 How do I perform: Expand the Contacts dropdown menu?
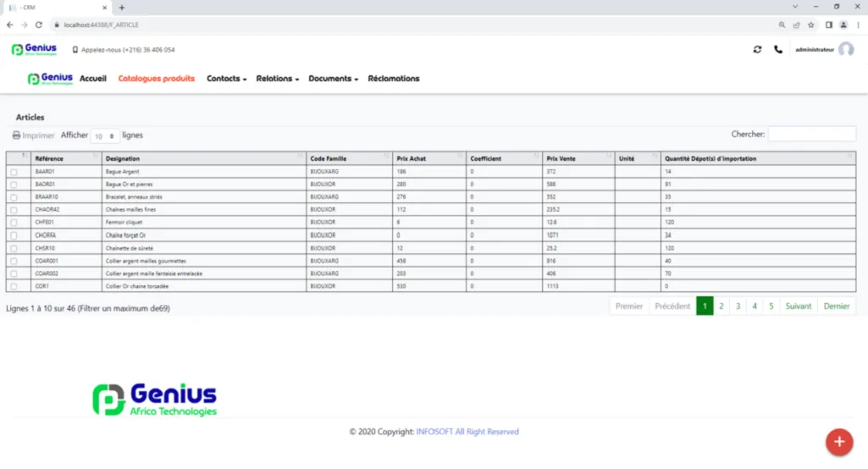click(x=226, y=79)
